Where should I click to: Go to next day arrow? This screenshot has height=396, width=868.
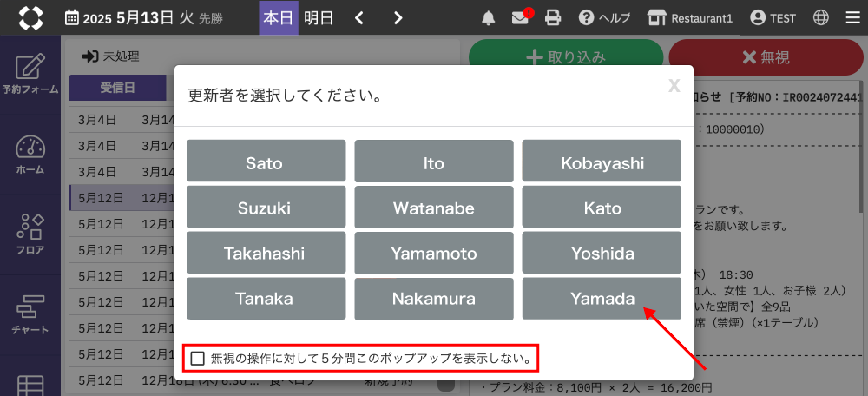coord(398,18)
